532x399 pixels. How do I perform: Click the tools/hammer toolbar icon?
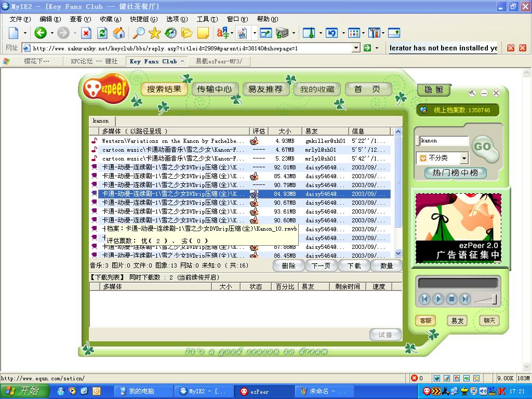point(374,33)
